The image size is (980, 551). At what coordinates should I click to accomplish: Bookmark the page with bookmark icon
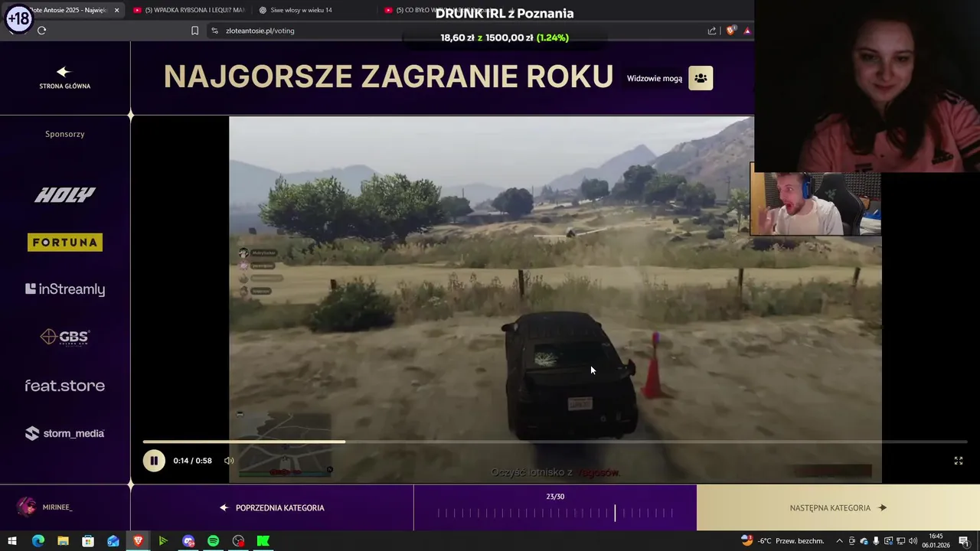point(194,31)
